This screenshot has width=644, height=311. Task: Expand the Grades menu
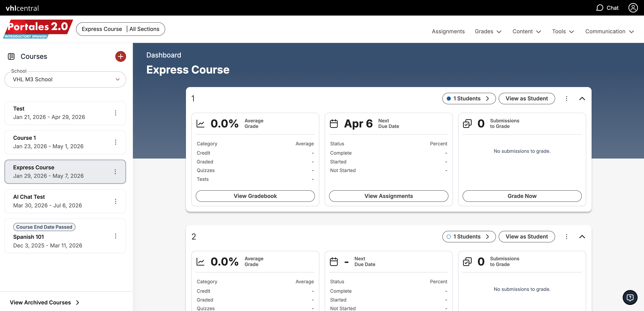pyautogui.click(x=488, y=31)
